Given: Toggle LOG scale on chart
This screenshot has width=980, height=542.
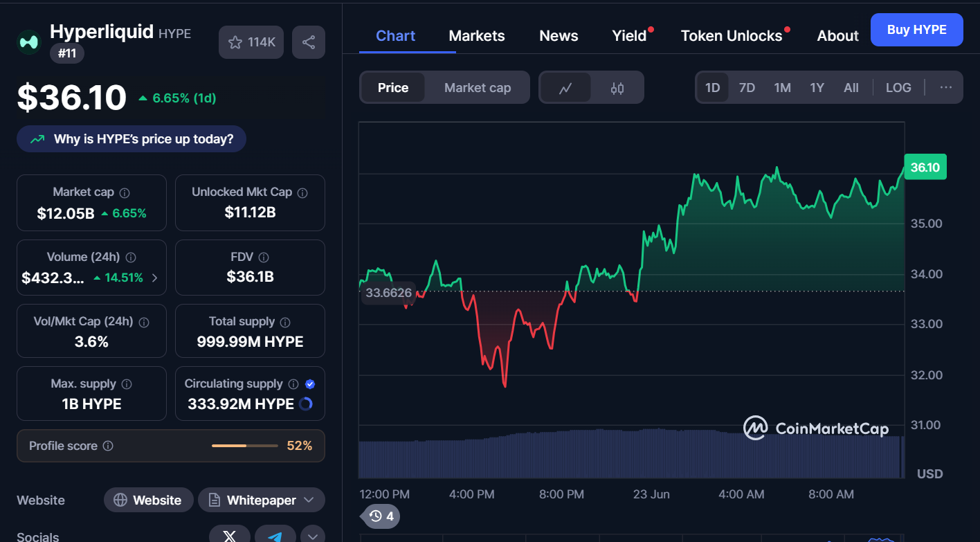Looking at the screenshot, I should click(898, 88).
